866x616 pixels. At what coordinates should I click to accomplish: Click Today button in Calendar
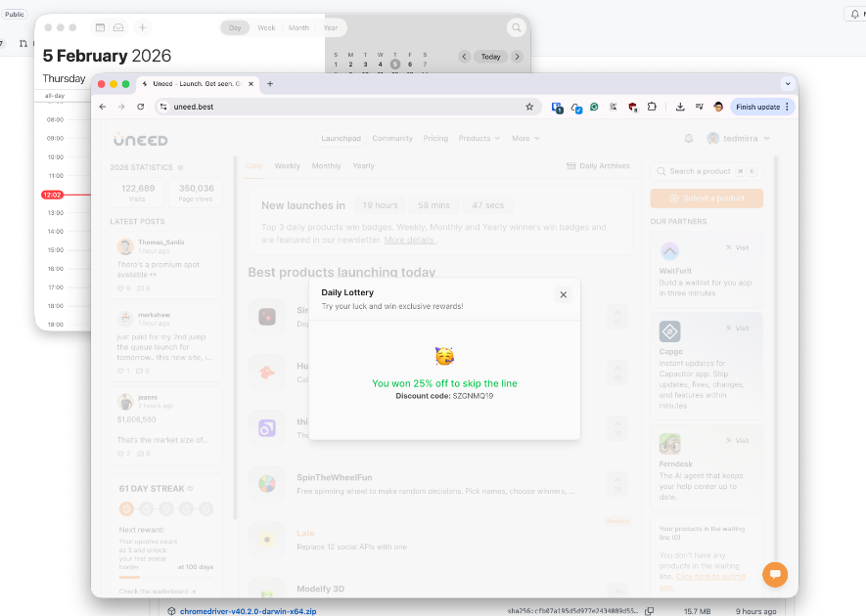point(490,57)
